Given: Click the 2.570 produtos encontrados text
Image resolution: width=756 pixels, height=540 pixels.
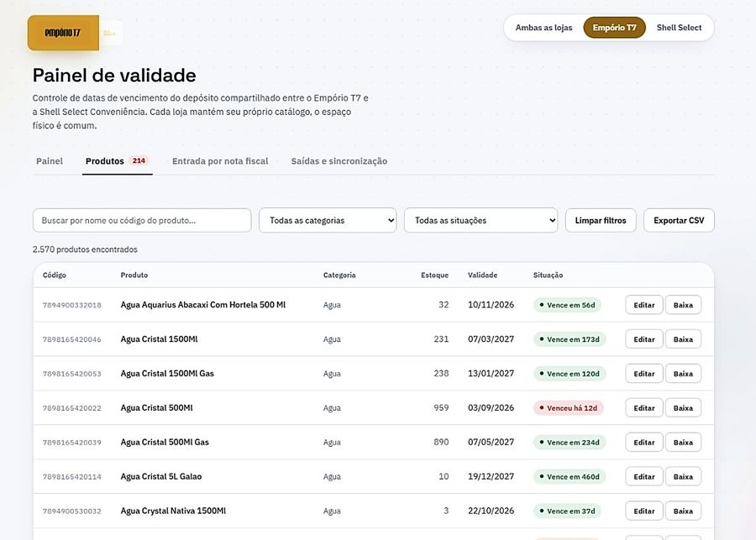Looking at the screenshot, I should 85,249.
